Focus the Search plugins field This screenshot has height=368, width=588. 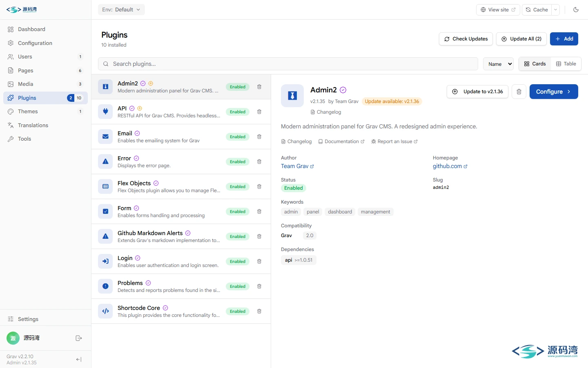288,64
